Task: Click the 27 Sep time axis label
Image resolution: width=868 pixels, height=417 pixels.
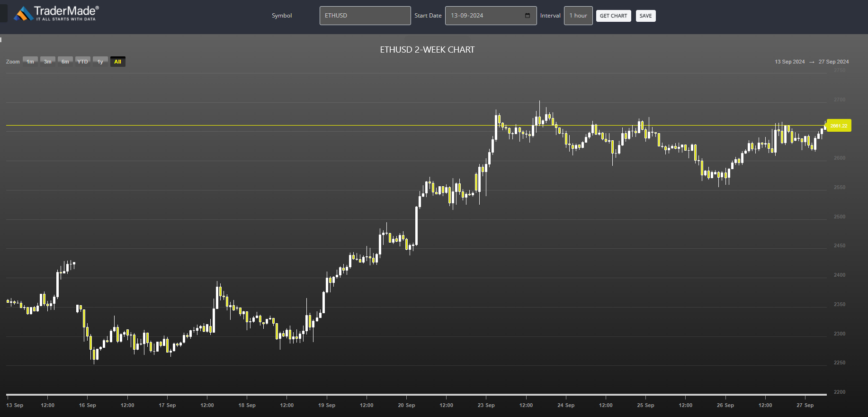Action: [805, 406]
